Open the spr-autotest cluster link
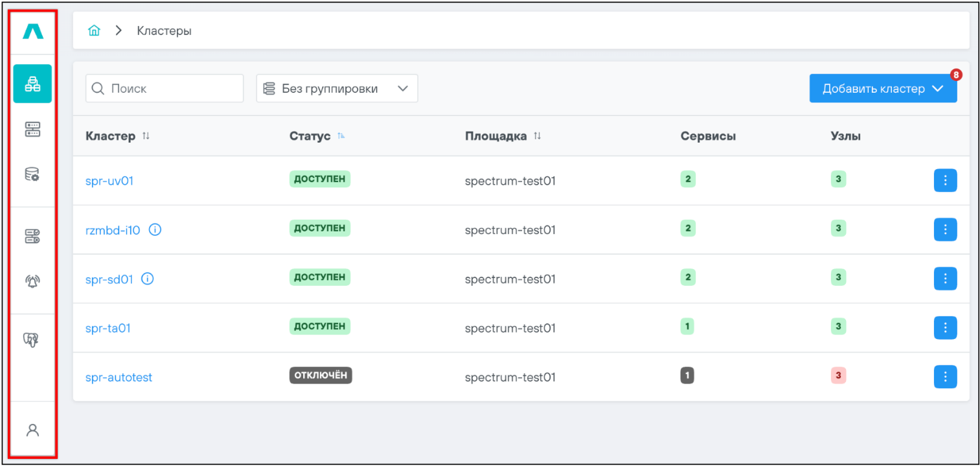 [x=119, y=377]
